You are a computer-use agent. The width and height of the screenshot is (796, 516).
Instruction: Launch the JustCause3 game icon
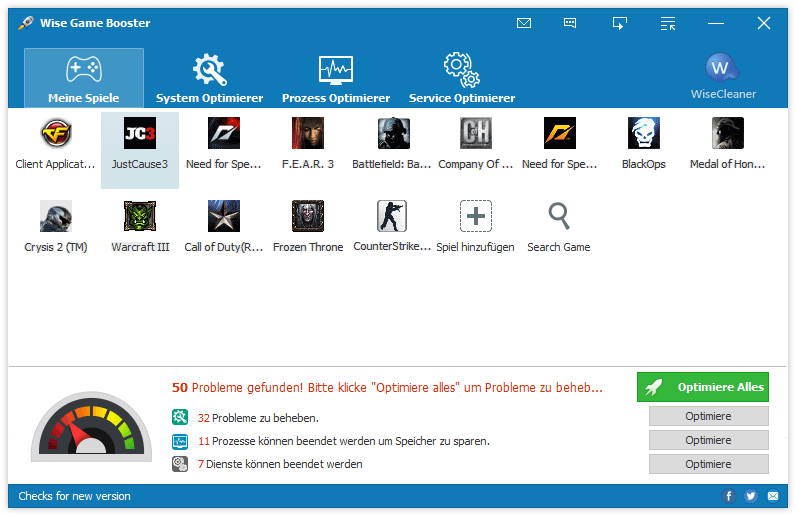[140, 134]
